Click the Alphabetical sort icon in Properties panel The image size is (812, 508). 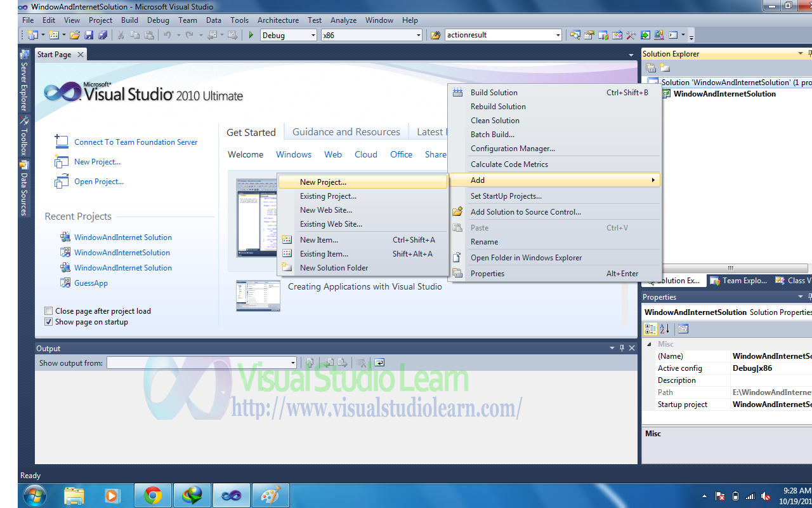coord(664,329)
